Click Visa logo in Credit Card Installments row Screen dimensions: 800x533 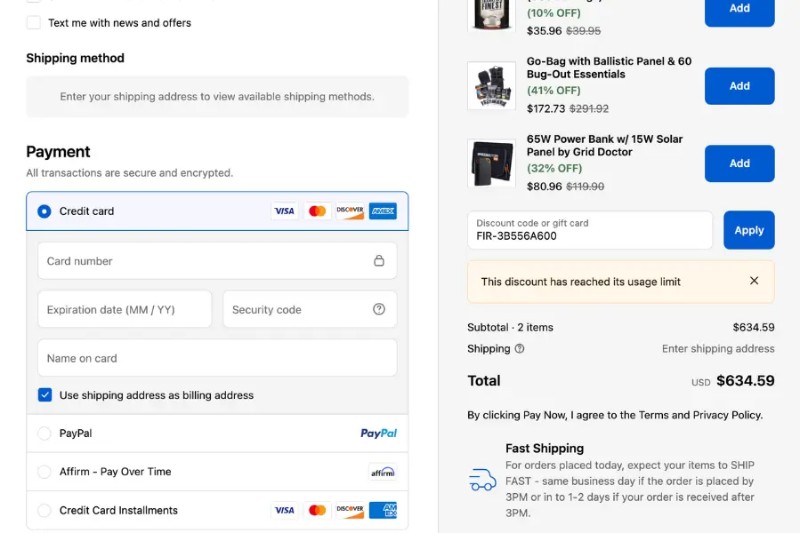click(284, 510)
